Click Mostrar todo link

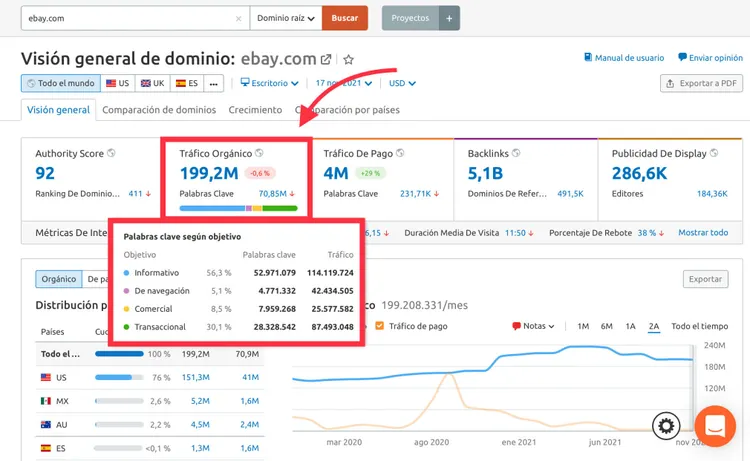pos(703,233)
